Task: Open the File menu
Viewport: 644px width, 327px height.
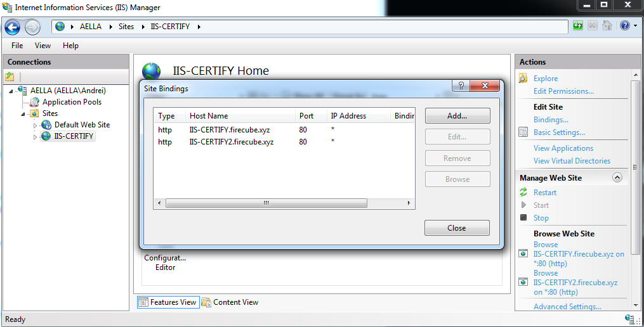Action: pos(17,46)
